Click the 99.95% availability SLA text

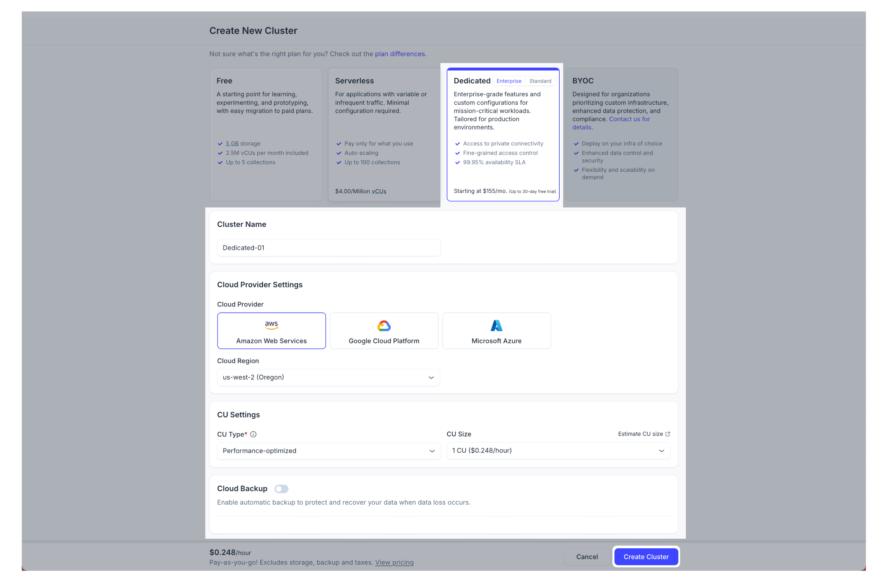tap(494, 162)
